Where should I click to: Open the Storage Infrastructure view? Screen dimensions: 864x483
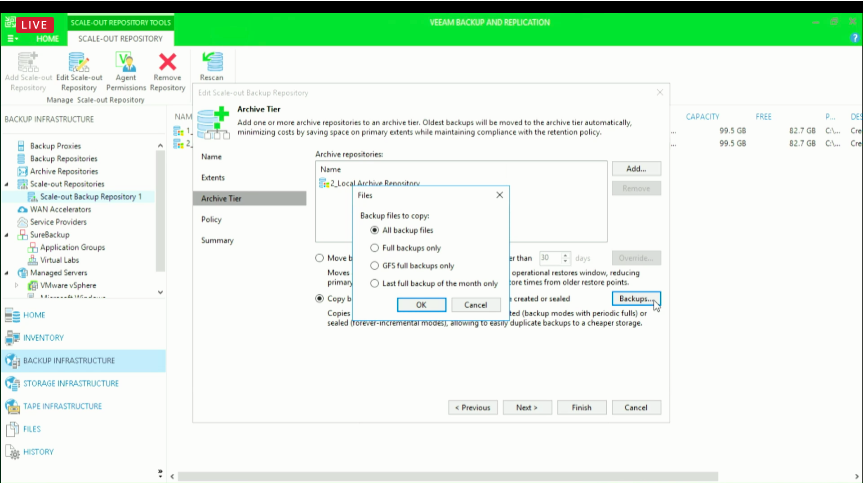pyautogui.click(x=69, y=383)
